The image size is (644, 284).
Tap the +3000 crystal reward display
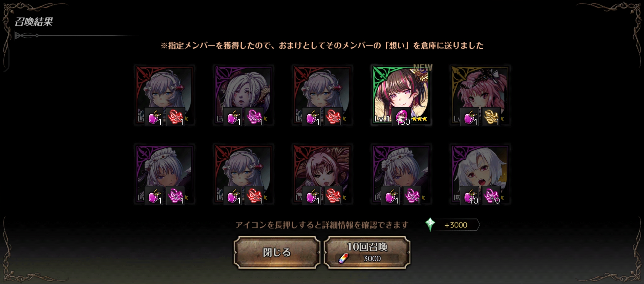[x=452, y=225]
